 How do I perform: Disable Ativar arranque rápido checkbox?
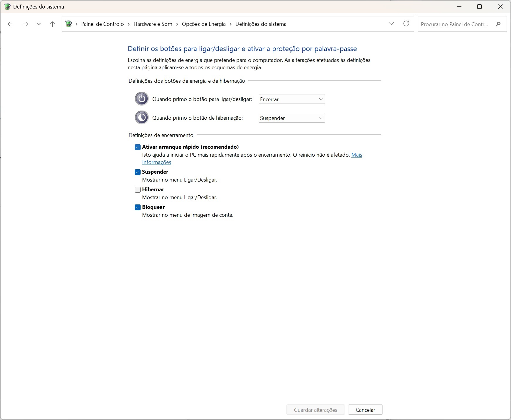pyautogui.click(x=138, y=147)
